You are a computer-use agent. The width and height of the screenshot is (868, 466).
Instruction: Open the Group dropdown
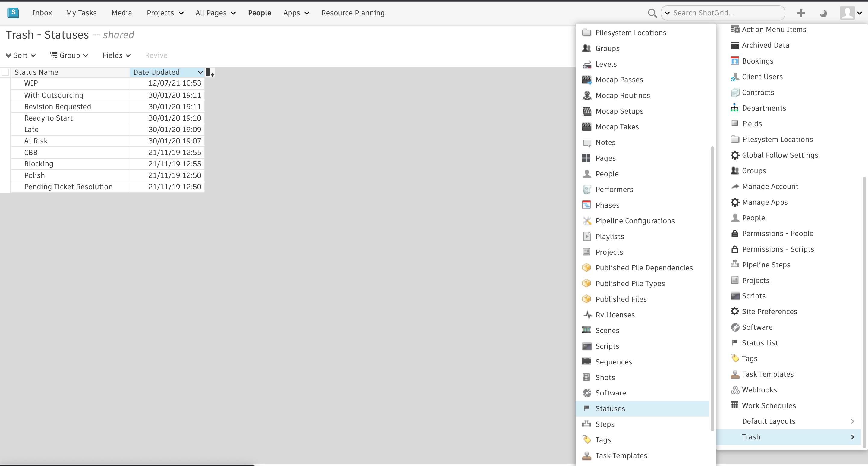[x=69, y=55]
